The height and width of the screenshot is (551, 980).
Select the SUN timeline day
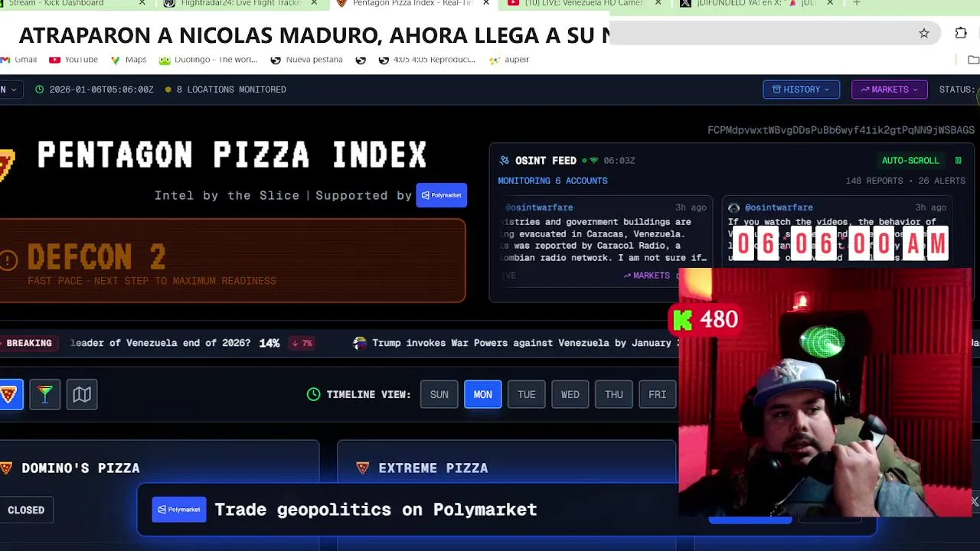pos(439,394)
